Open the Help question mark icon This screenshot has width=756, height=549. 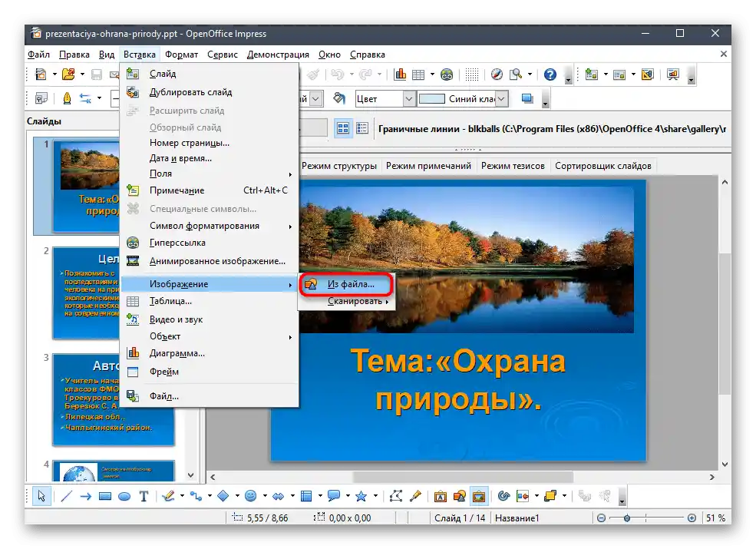click(x=550, y=74)
